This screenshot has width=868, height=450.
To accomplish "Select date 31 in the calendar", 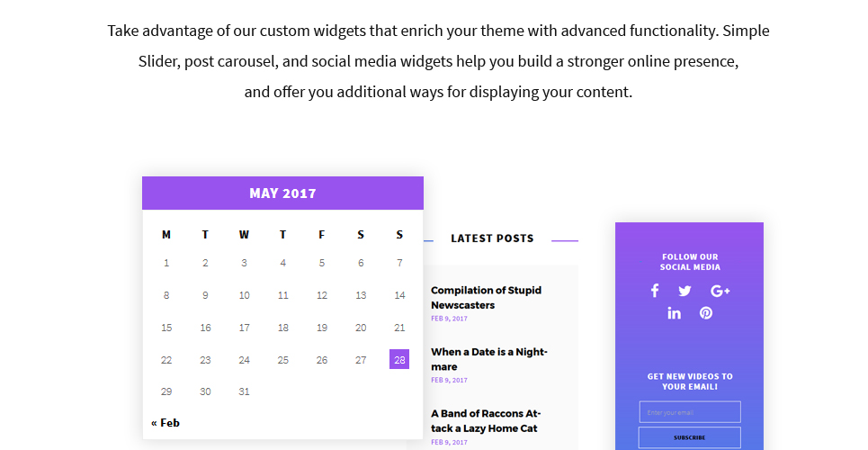I will pyautogui.click(x=244, y=391).
